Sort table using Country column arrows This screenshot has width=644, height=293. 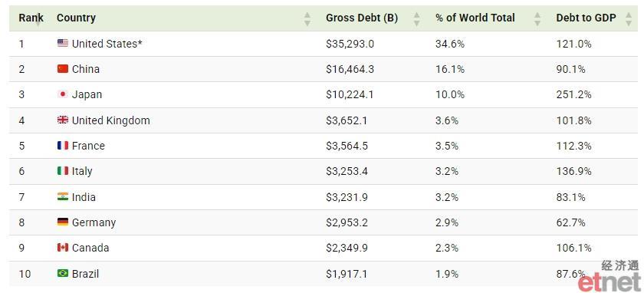pyautogui.click(x=307, y=19)
